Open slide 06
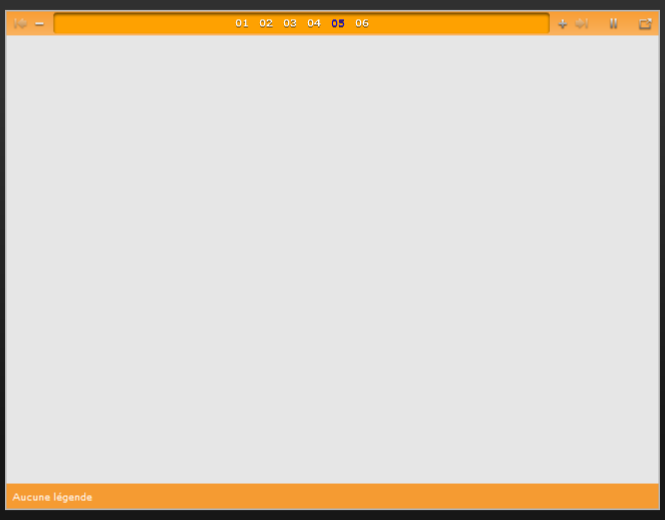This screenshot has height=520, width=665. (362, 23)
